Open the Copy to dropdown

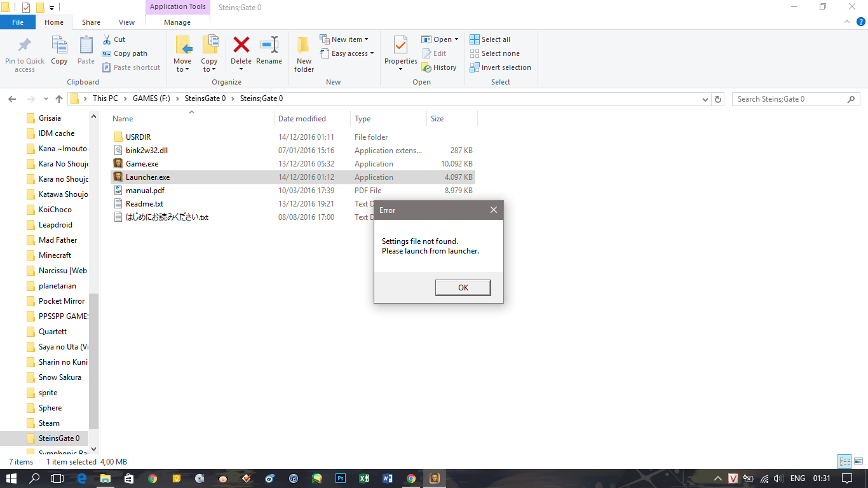[209, 65]
